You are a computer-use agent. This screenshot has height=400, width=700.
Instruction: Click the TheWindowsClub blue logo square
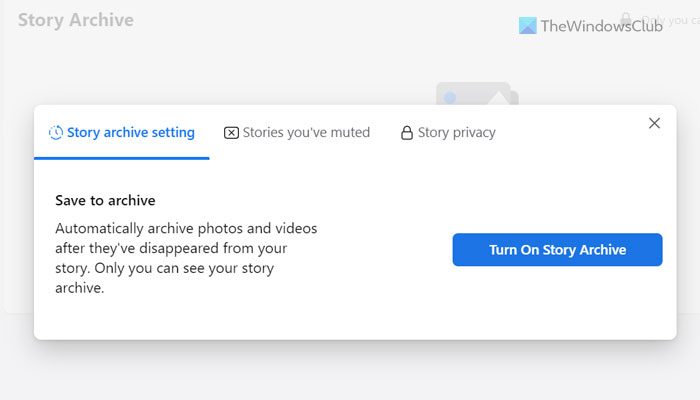point(528,26)
